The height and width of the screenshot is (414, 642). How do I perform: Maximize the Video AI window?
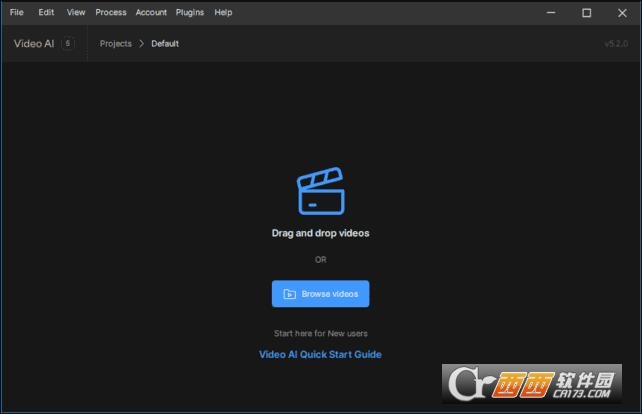tap(586, 13)
